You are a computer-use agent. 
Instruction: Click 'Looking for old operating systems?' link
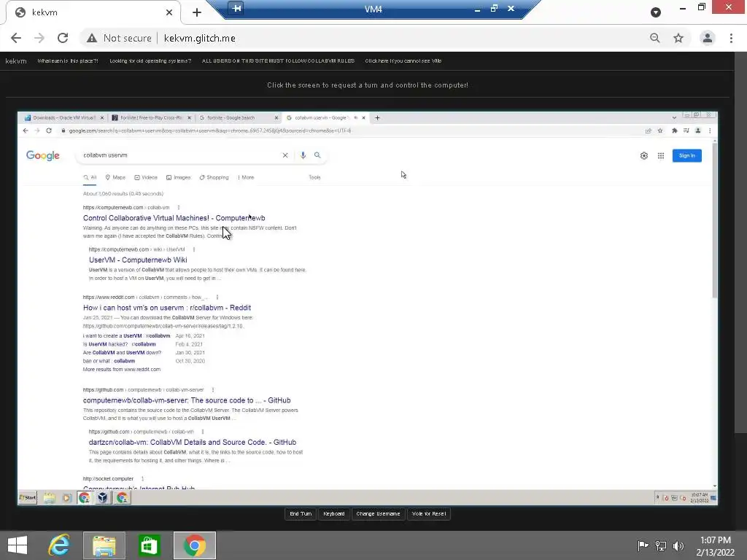coord(150,61)
